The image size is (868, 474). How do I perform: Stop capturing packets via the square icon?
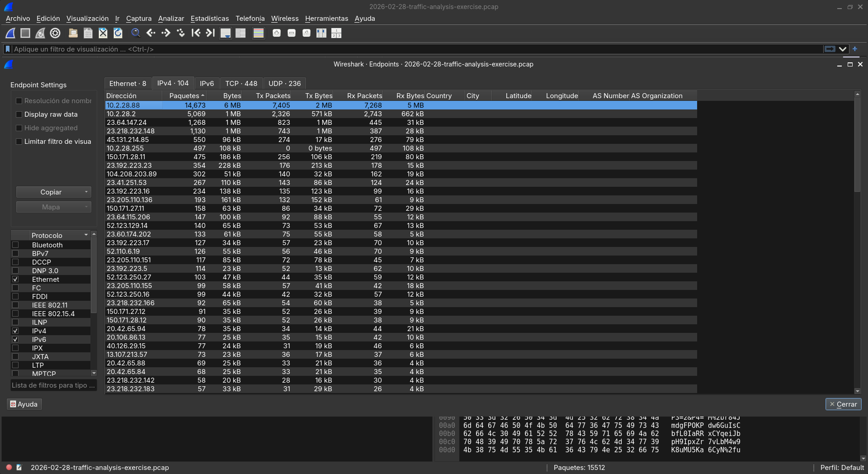coord(25,33)
